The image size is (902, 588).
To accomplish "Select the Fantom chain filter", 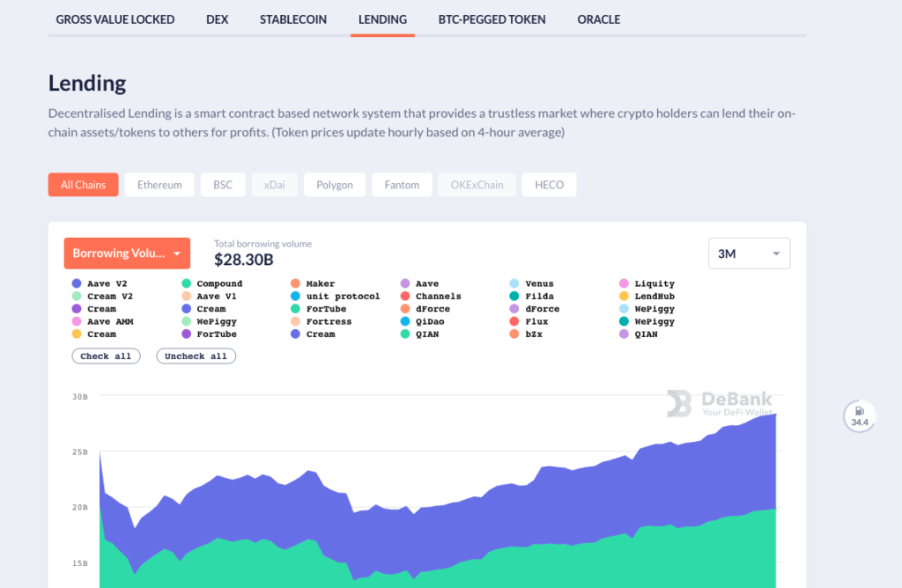I will coord(402,185).
